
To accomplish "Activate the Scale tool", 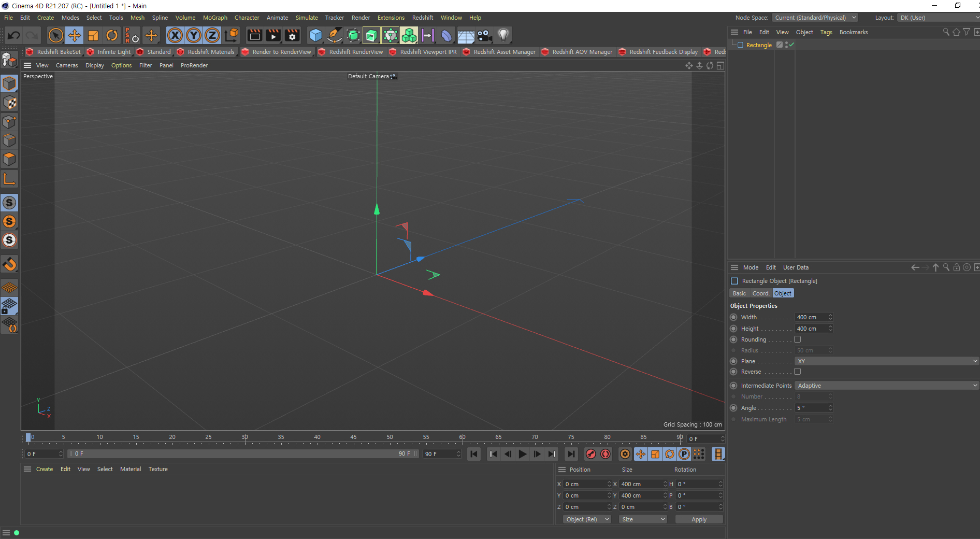I will (x=93, y=35).
